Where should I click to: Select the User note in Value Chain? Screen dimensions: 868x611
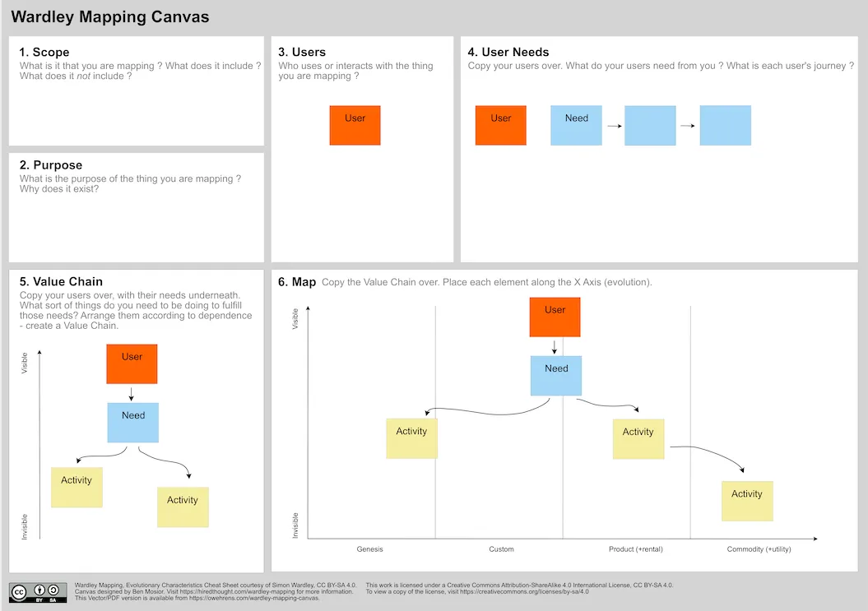pos(132,364)
